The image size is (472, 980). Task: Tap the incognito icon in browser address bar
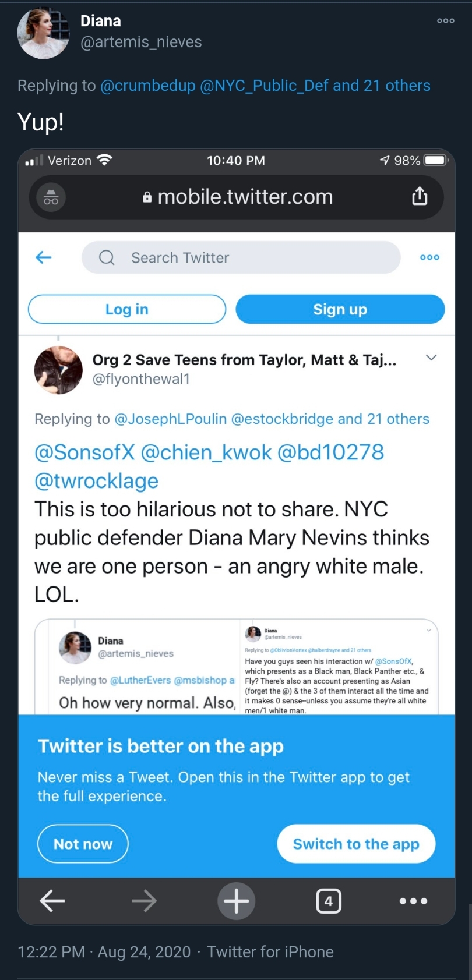coord(51,197)
